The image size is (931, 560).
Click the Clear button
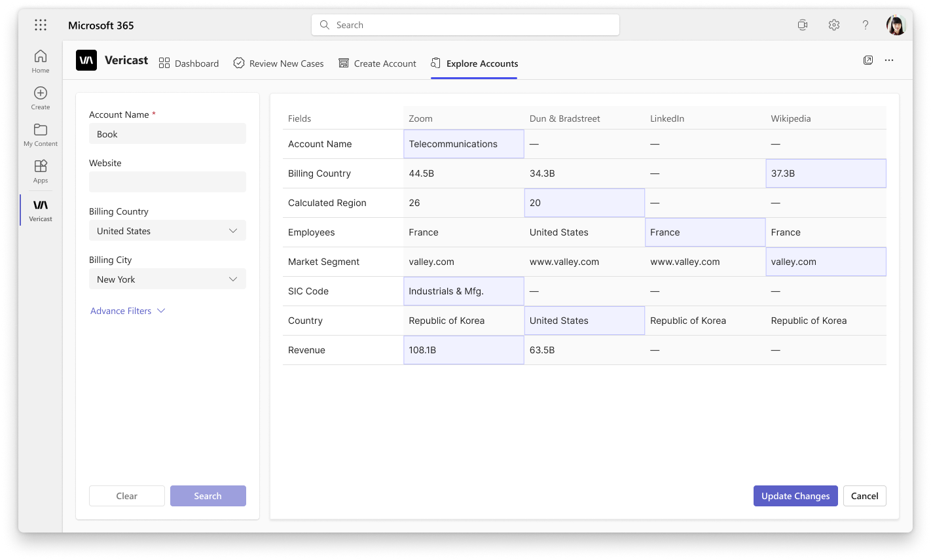(x=127, y=496)
